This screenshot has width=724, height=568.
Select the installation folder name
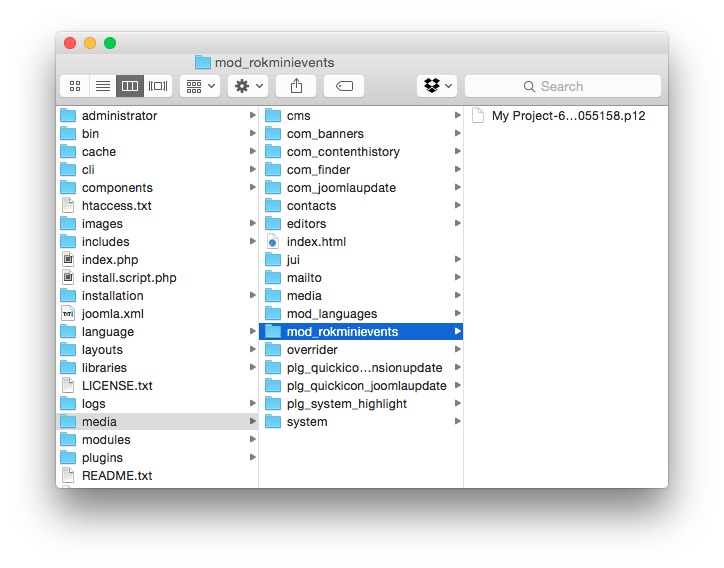(113, 296)
